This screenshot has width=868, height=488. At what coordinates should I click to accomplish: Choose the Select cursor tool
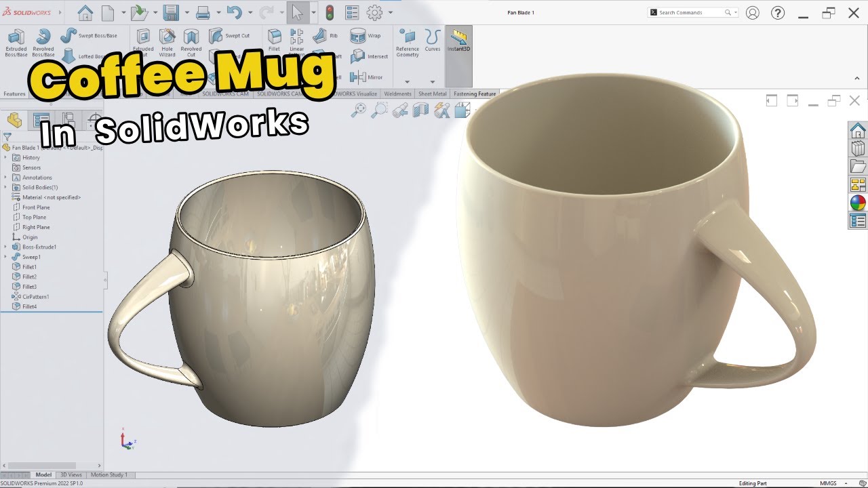(x=298, y=12)
